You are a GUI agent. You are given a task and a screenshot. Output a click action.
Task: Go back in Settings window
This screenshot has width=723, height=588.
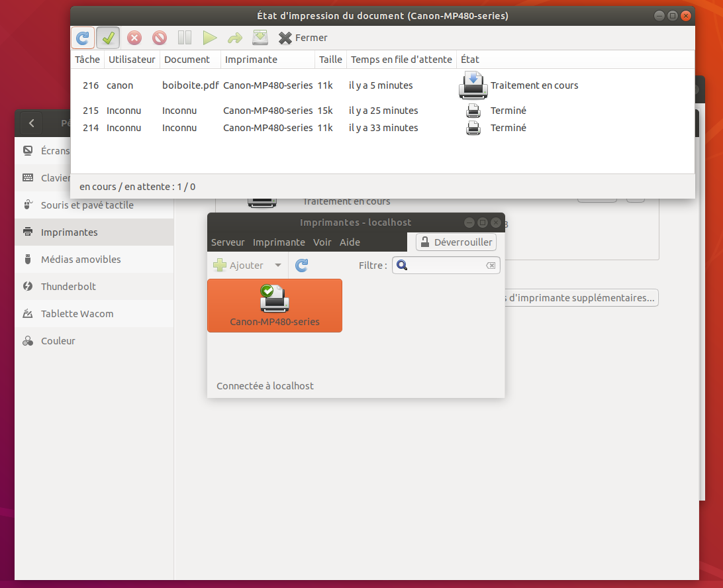pos(31,122)
